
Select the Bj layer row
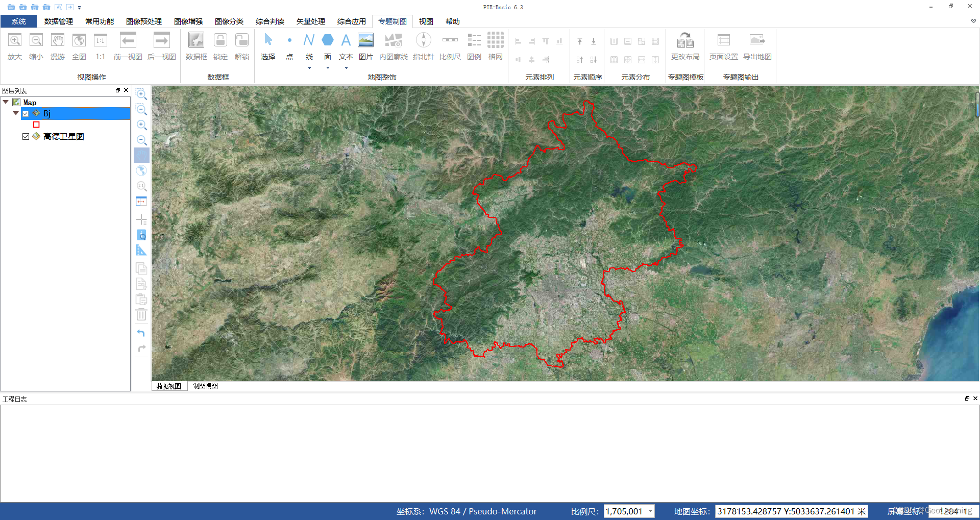76,113
